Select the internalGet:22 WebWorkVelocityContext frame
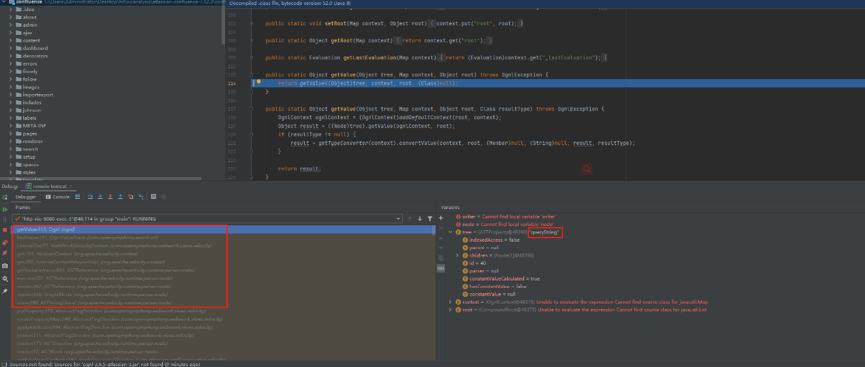This screenshot has height=367, width=865. coord(222,245)
